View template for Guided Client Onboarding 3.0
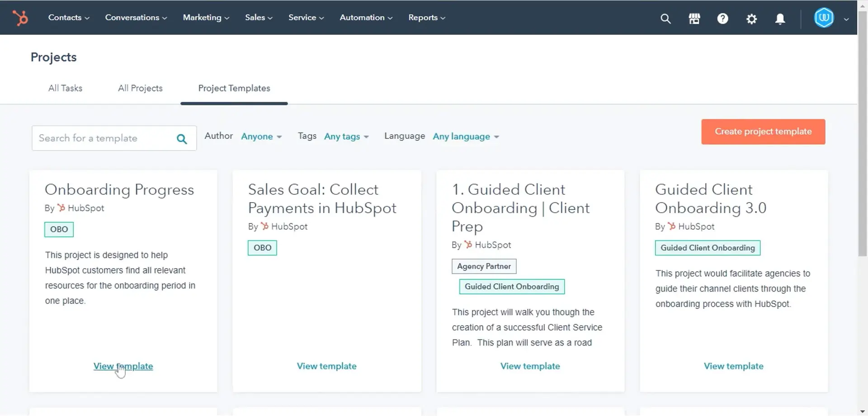868x416 pixels. tap(733, 366)
